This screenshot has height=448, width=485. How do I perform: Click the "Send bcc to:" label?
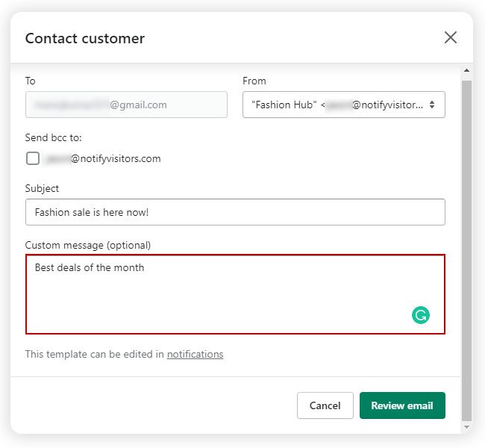point(54,137)
